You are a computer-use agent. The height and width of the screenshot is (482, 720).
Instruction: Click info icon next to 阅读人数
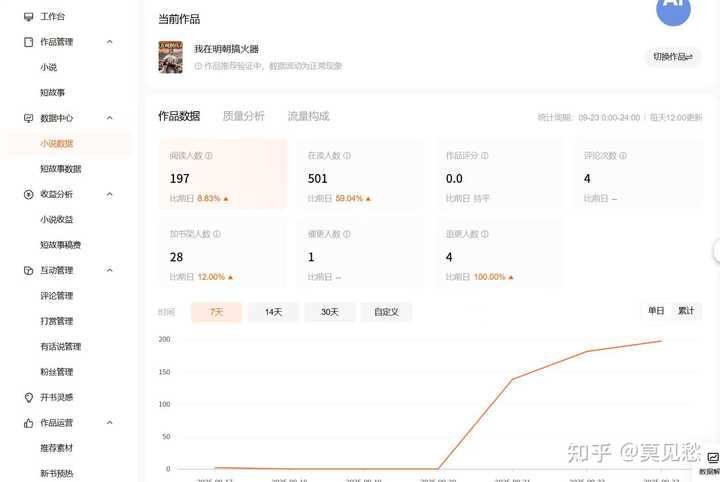click(208, 156)
